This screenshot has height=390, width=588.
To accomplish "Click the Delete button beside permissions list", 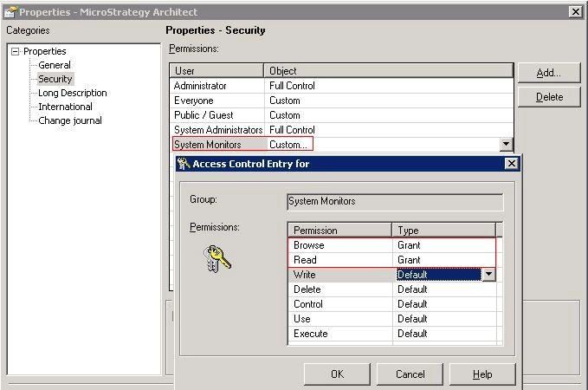I will 549,97.
